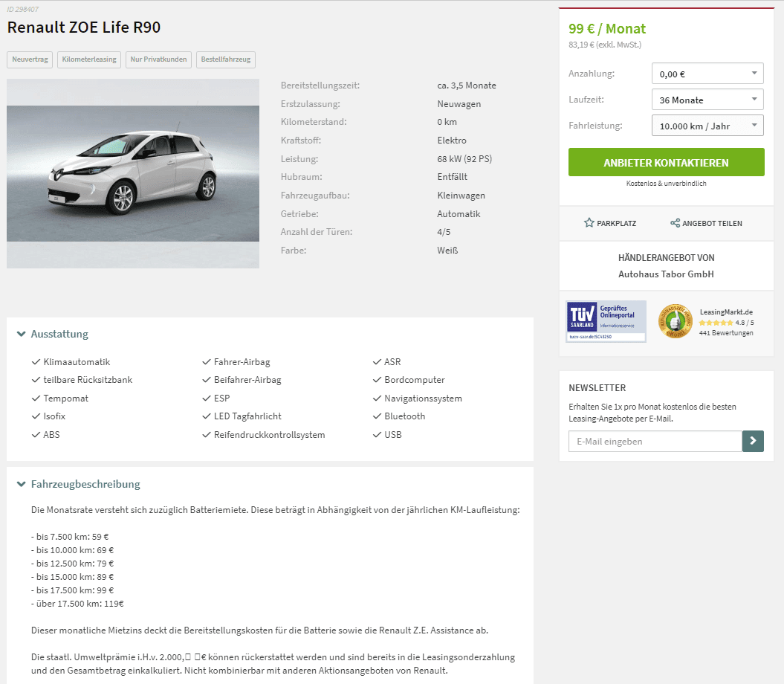Viewport: 784px width, 684px height.
Task: Click the Automatik transmission value
Action: point(459,214)
